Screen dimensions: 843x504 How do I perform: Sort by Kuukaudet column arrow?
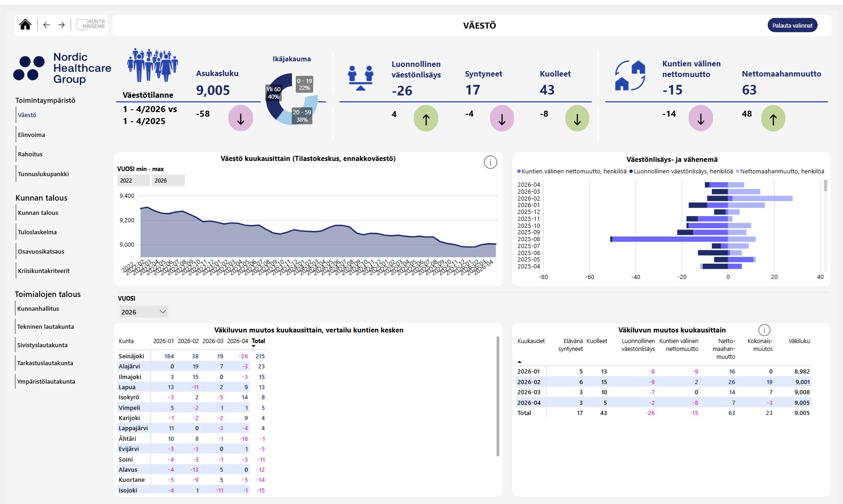pyautogui.click(x=520, y=362)
